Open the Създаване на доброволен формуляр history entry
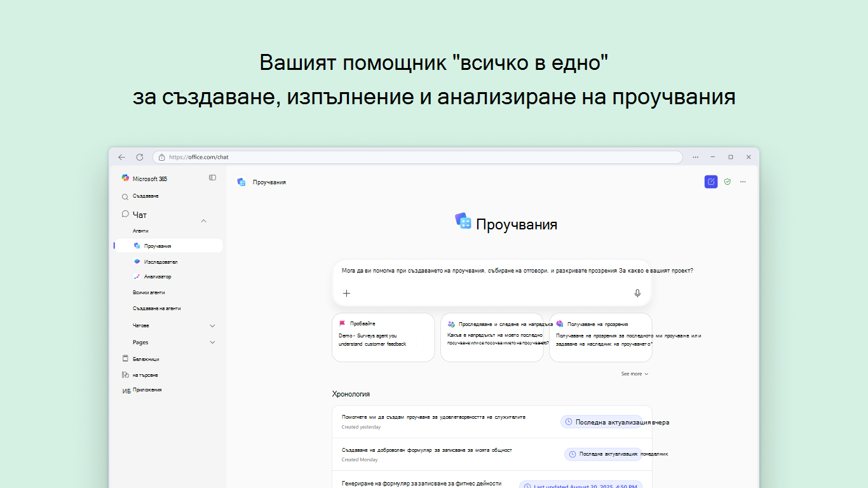The width and height of the screenshot is (868, 488). point(492,454)
